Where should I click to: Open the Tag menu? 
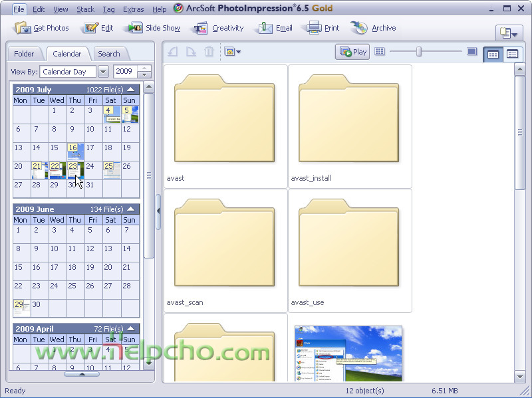coord(108,9)
